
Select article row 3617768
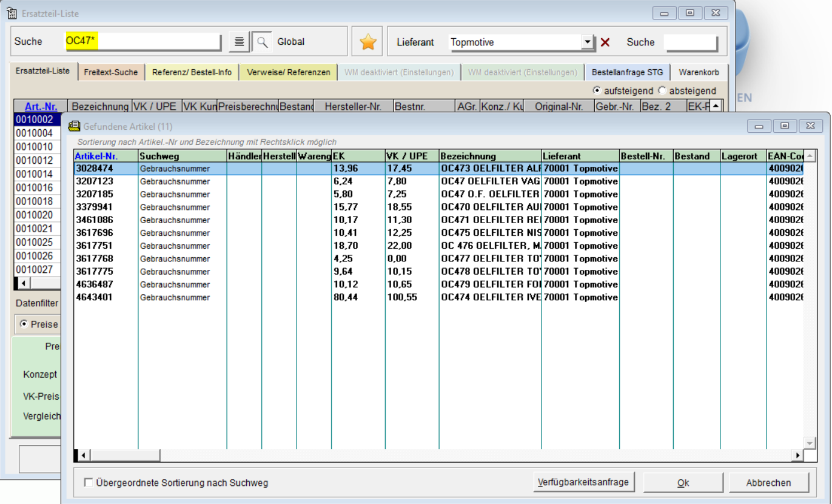point(438,258)
